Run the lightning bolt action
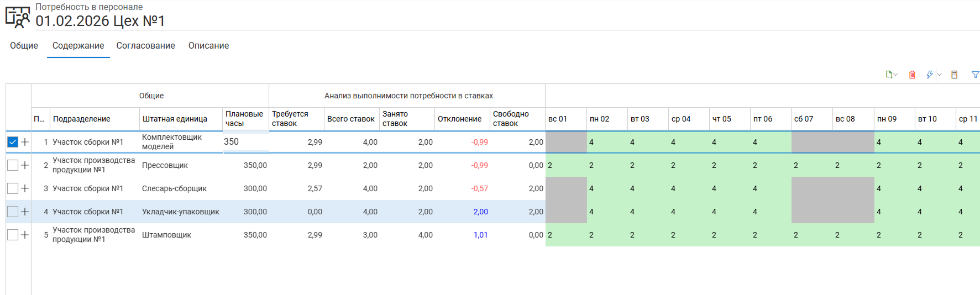This screenshot has width=980, height=295. pos(930,75)
